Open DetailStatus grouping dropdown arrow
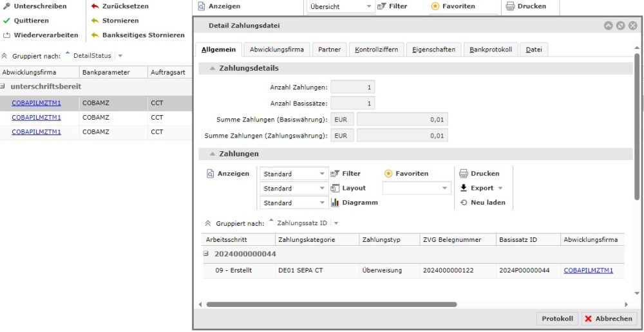This screenshot has height=332, width=644. (120, 56)
